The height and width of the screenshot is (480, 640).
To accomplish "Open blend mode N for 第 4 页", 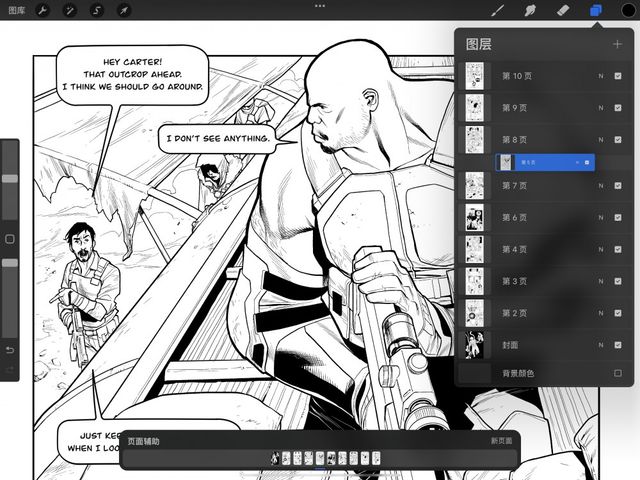I will (x=601, y=249).
